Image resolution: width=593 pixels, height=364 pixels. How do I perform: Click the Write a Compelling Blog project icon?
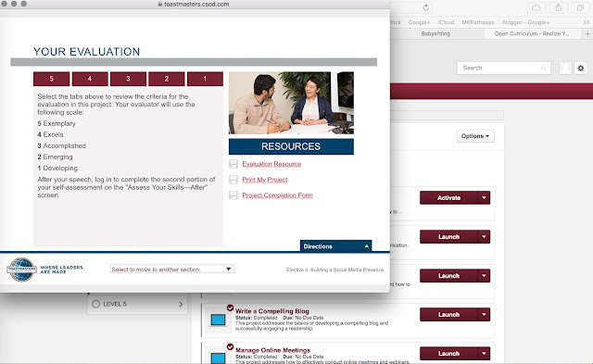(x=218, y=320)
